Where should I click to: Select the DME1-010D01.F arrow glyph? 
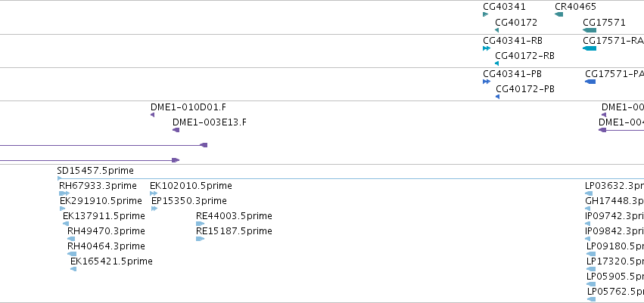(152, 115)
